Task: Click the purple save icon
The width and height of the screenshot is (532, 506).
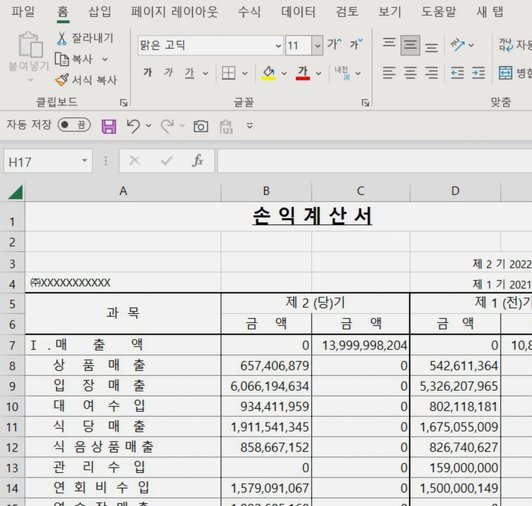Action: [109, 127]
